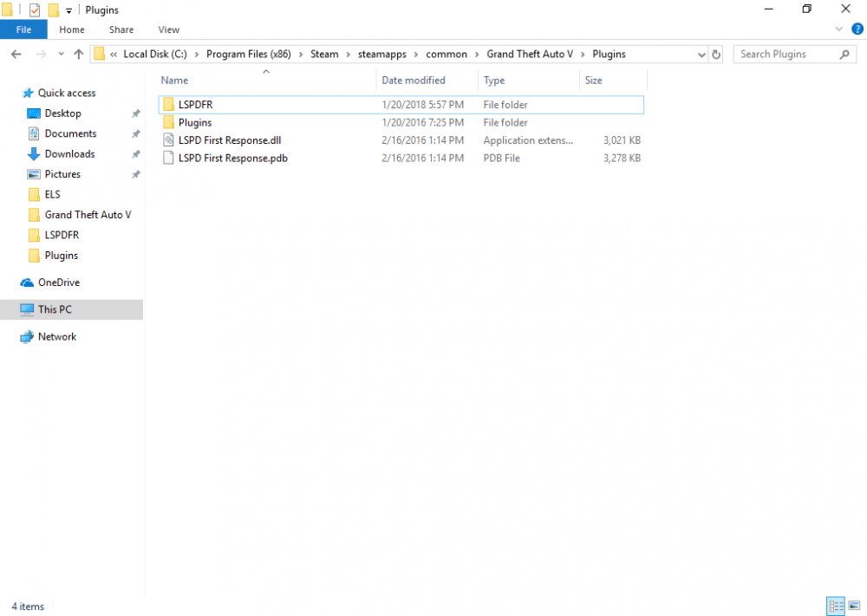Viewport: 867px width, 616px height.
Task: Click the pin icon beside Downloads
Action: click(x=136, y=154)
